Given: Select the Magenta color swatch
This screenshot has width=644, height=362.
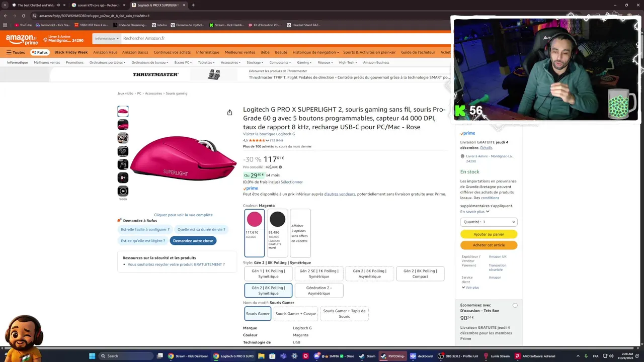Looking at the screenshot, I should coord(254,233).
